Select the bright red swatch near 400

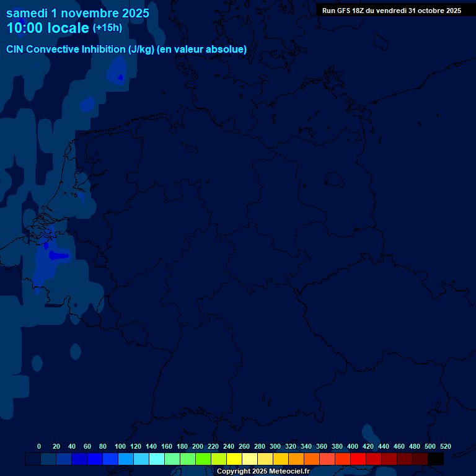tap(358, 459)
